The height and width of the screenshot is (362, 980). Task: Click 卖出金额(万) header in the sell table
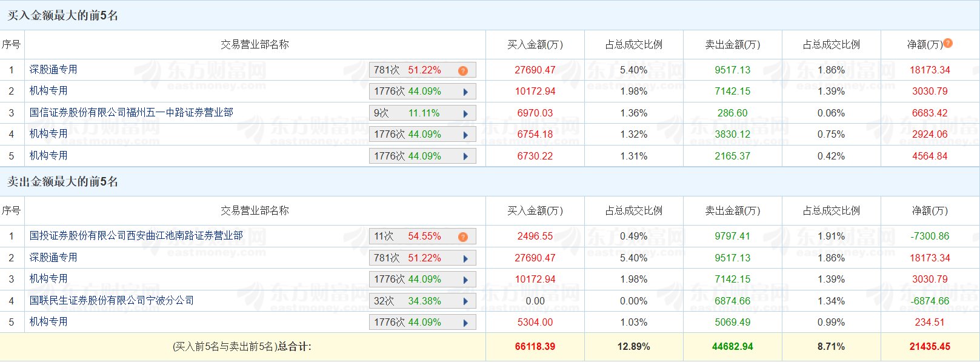click(x=732, y=211)
